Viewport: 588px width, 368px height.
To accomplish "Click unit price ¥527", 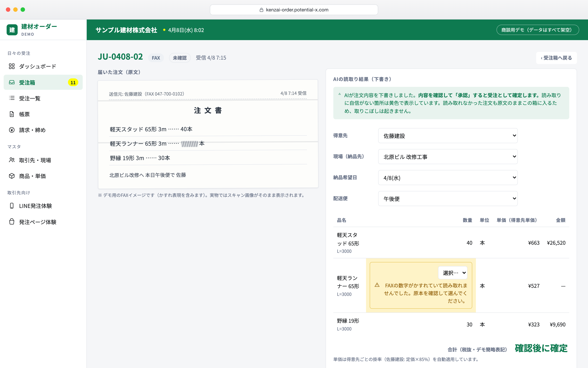I will pyautogui.click(x=534, y=286).
